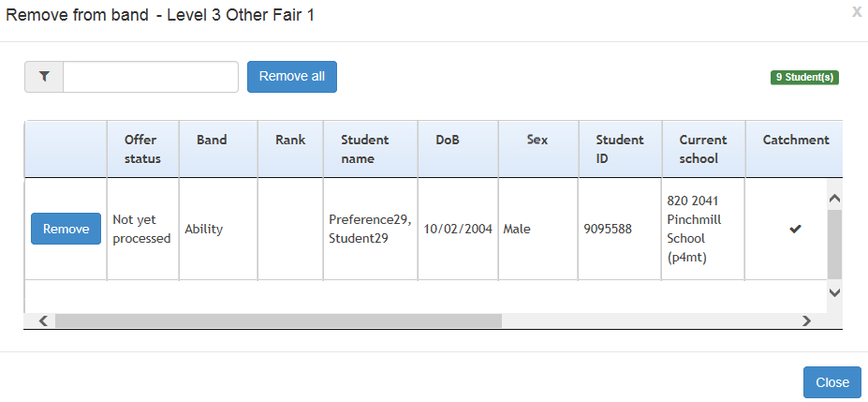
Task: Click the X icon to dismiss dialog
Action: click(856, 12)
